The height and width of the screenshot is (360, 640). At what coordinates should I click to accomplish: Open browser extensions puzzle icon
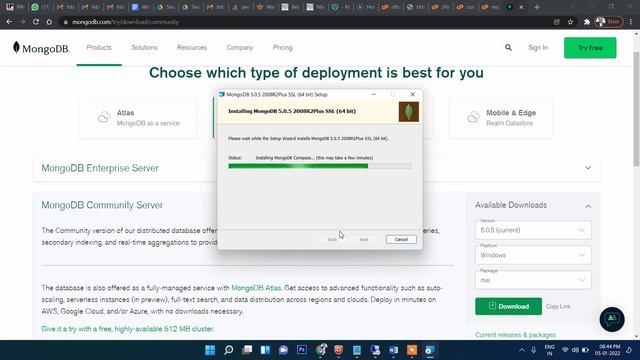587,22
